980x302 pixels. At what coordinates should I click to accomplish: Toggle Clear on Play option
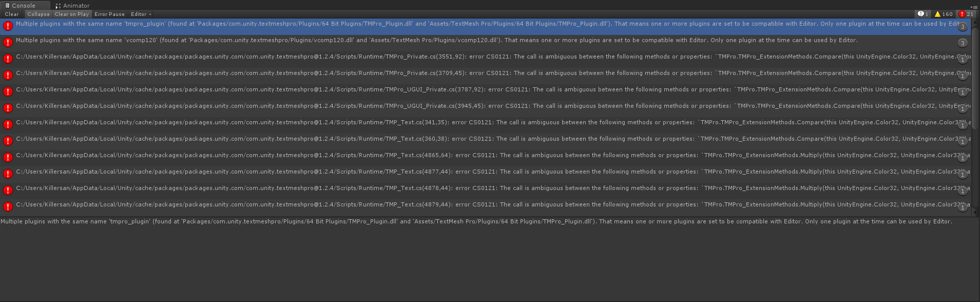click(x=71, y=14)
